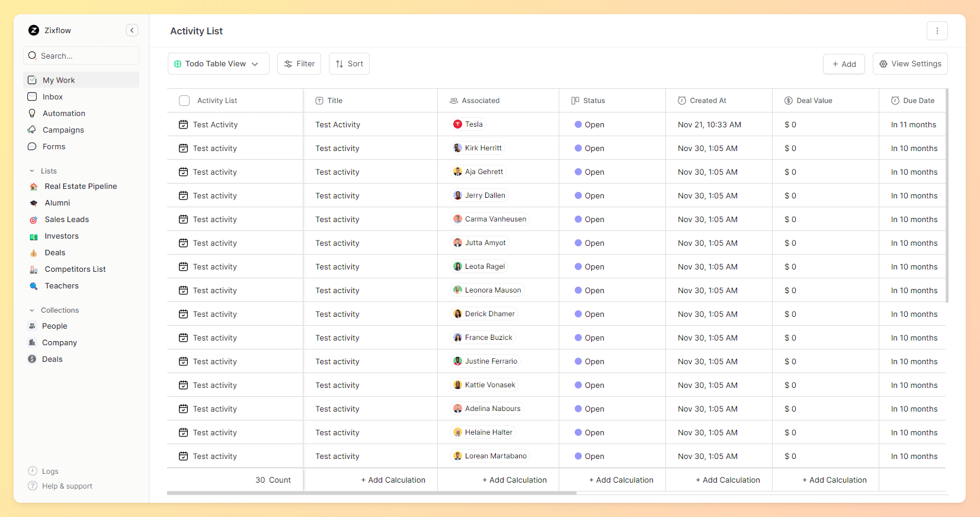Click the Add button
This screenshot has width=980, height=517.
(x=844, y=64)
